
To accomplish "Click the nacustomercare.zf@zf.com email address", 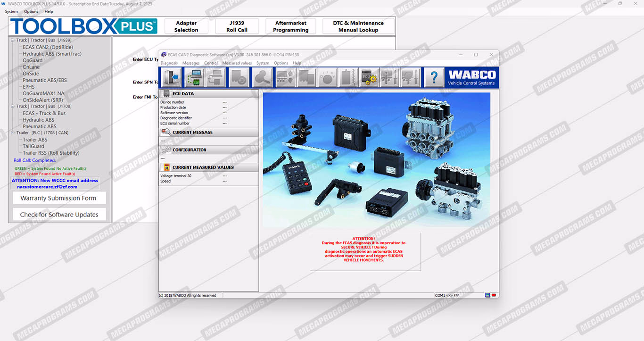I will point(47,187).
